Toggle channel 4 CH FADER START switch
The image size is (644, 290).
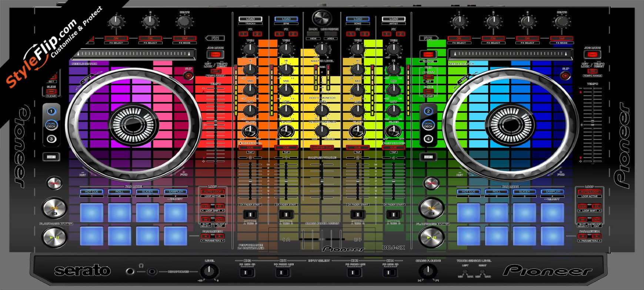pos(393,214)
